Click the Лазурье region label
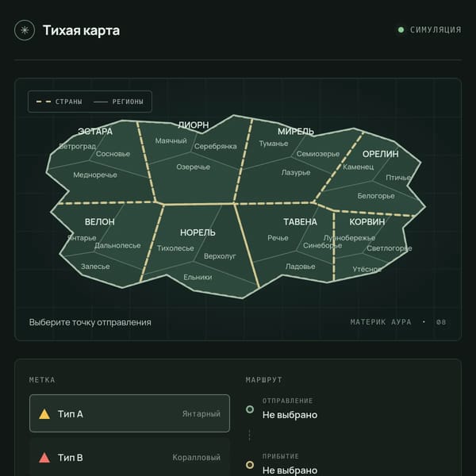Screen dimensions: 476x476 coord(296,172)
